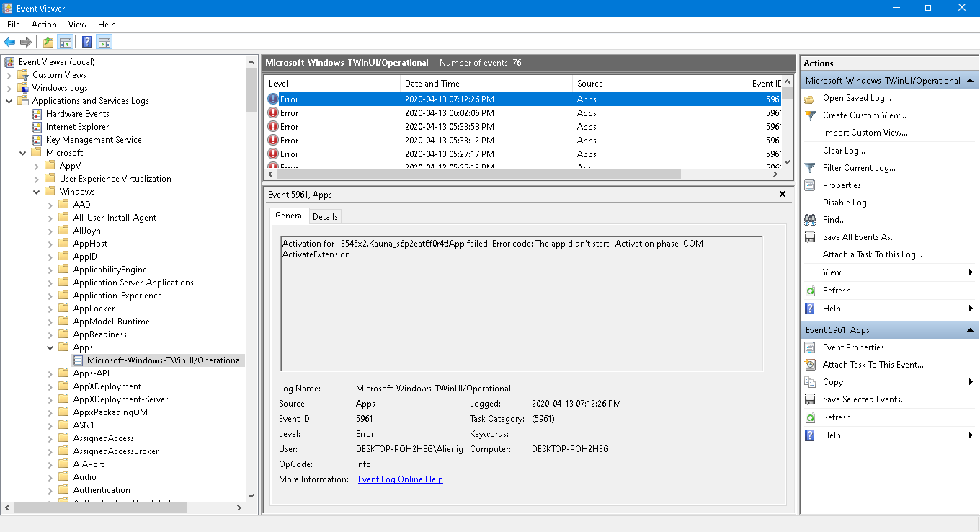The height and width of the screenshot is (532, 980).
Task: Click the Filter Current Log funnel icon
Action: (x=811, y=168)
